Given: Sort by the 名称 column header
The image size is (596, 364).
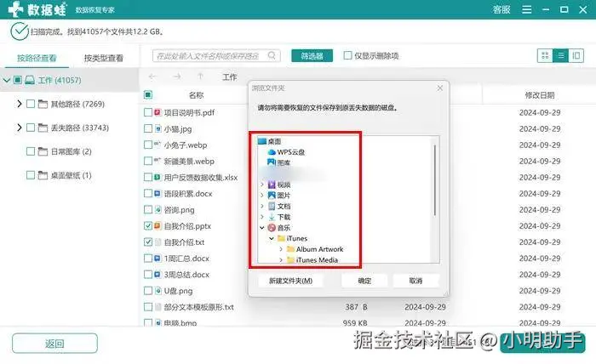Looking at the screenshot, I should [x=196, y=95].
